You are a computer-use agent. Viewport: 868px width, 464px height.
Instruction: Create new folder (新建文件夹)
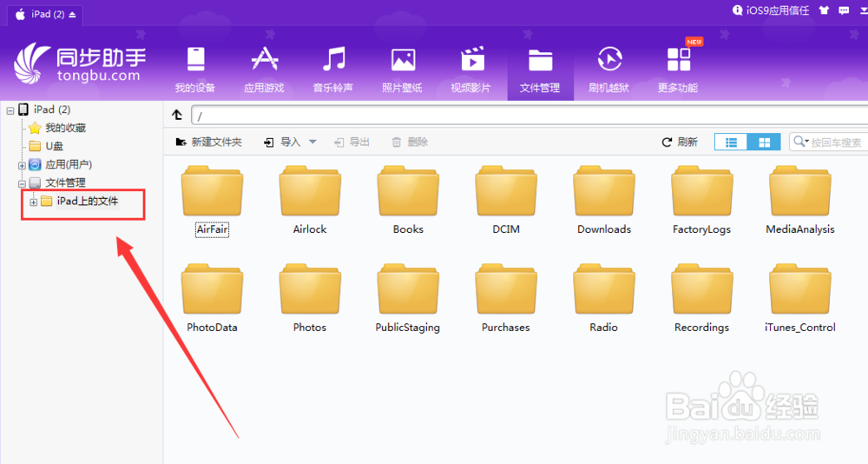click(208, 143)
